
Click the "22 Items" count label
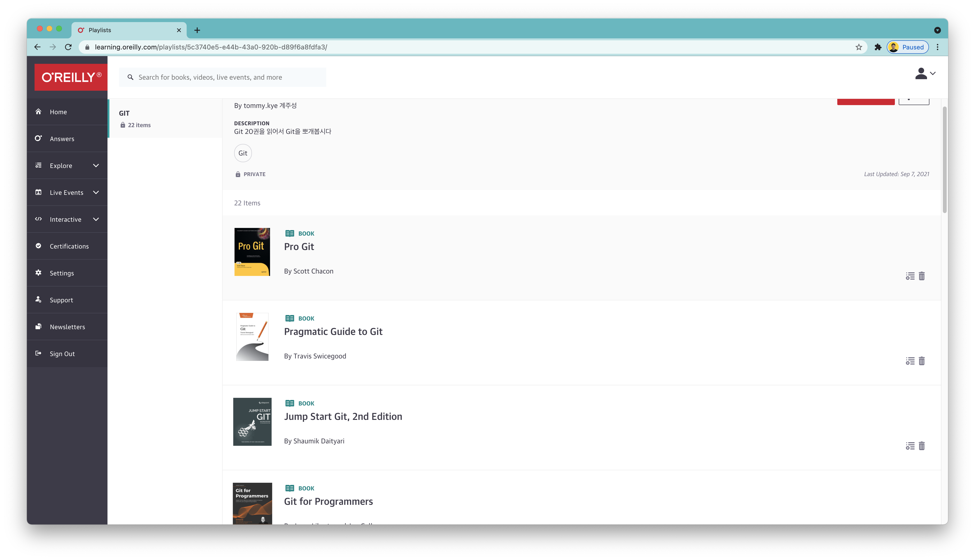point(247,203)
